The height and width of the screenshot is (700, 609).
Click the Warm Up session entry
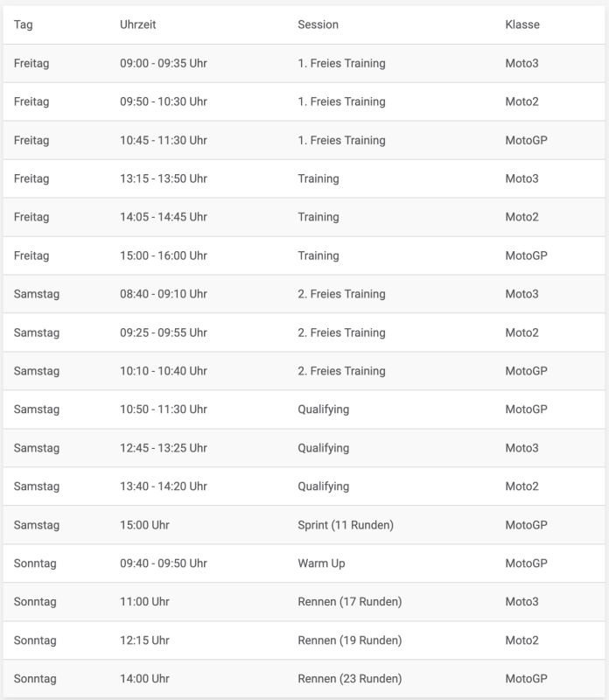[321, 563]
